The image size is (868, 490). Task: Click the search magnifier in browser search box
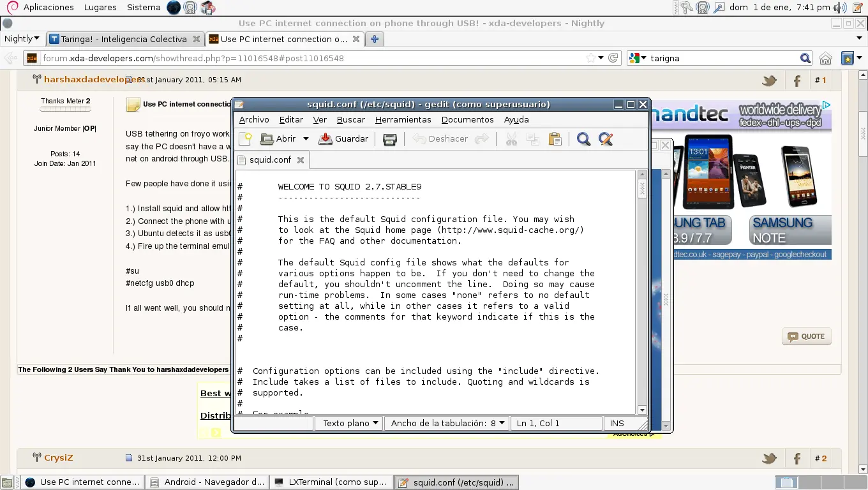point(805,58)
